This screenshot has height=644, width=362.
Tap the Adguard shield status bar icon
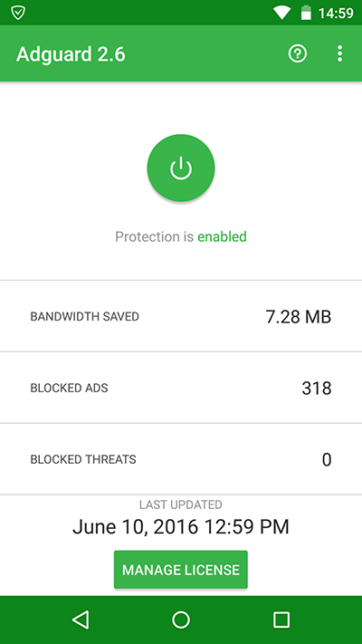click(18, 14)
